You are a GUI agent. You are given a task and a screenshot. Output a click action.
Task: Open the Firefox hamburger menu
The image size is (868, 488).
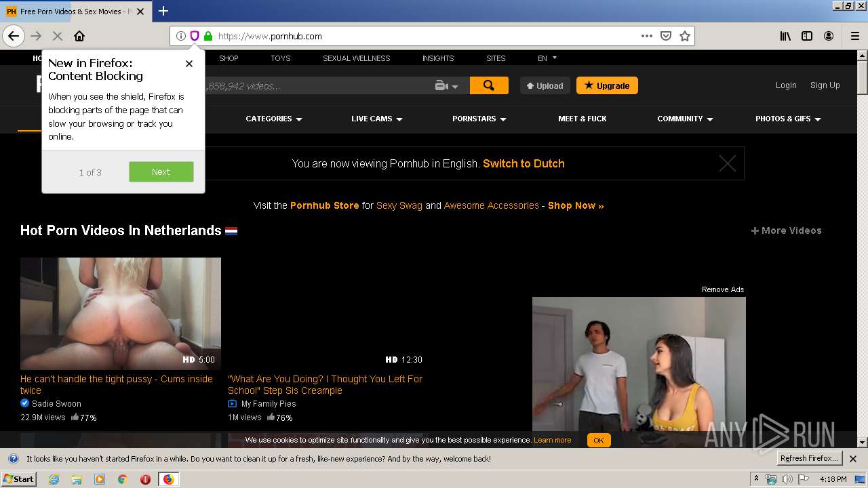tap(854, 36)
